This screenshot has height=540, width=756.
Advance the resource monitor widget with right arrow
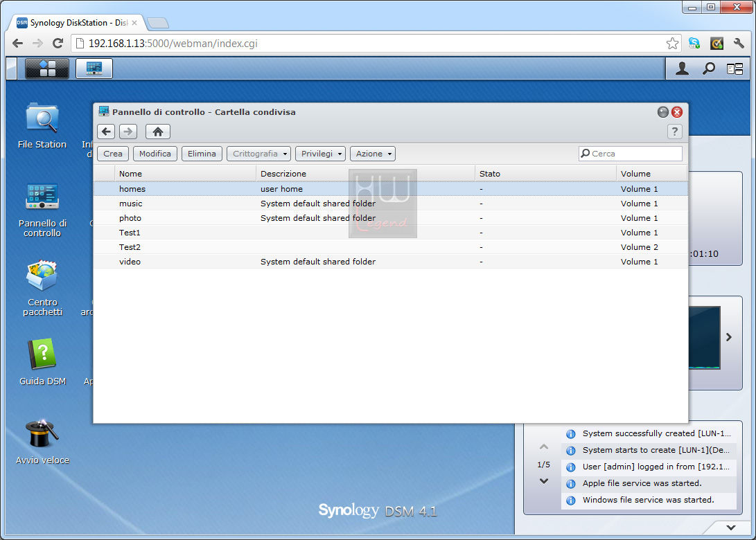pyautogui.click(x=729, y=337)
